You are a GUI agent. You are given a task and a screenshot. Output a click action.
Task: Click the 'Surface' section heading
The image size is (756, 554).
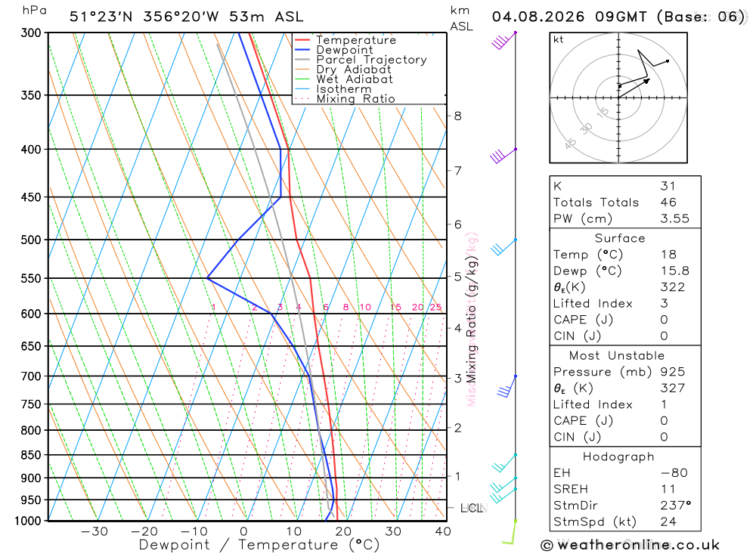click(620, 239)
